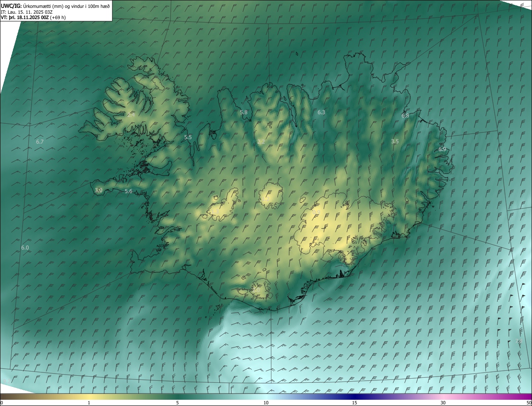Click the 6.0 value label off the southwest coast
The height and width of the screenshot is (406, 532).
click(x=25, y=248)
